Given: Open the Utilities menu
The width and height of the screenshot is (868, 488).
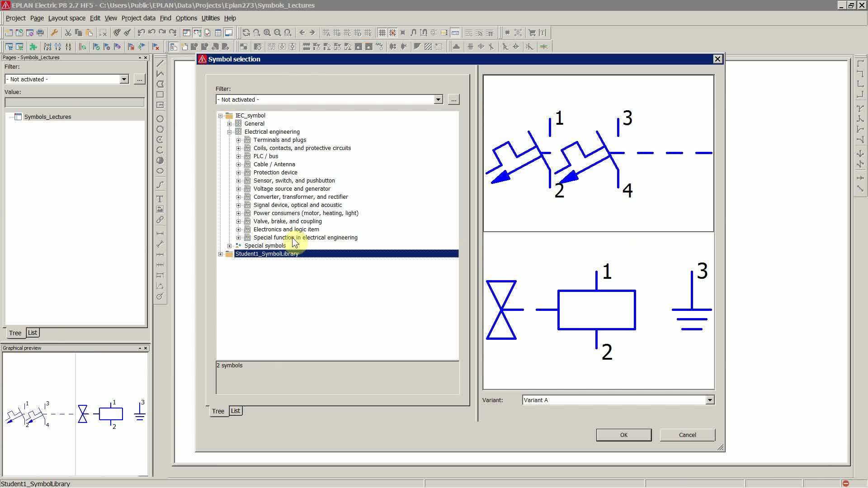Looking at the screenshot, I should [x=210, y=18].
